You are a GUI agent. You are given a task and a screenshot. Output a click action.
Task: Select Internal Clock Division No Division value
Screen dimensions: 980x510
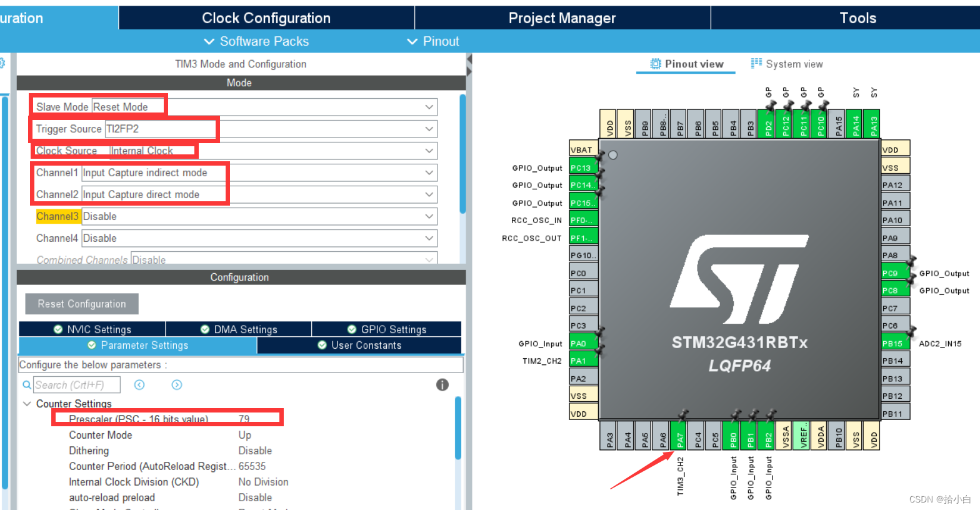(x=263, y=482)
